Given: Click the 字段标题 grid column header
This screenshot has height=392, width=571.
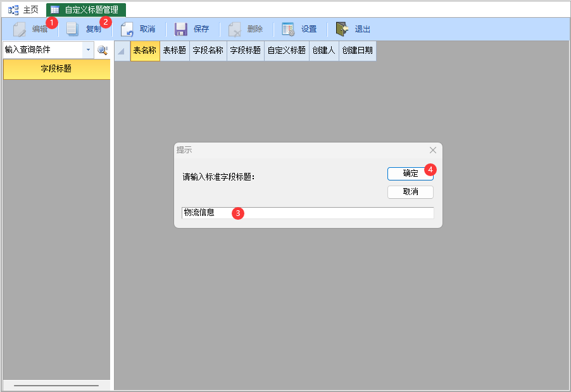Looking at the screenshot, I should click(246, 51).
